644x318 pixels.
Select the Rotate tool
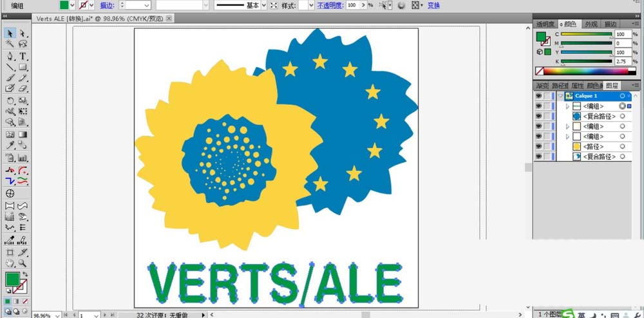(x=10, y=100)
